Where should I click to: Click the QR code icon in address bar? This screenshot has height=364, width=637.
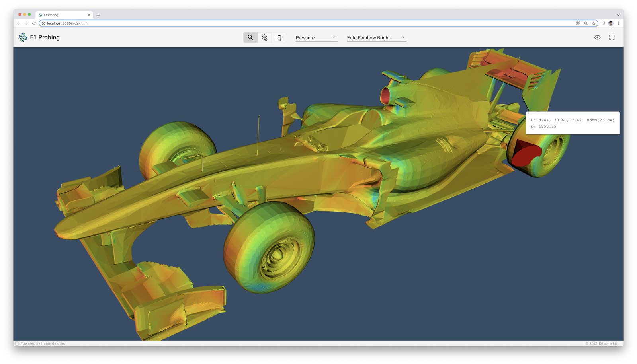pos(578,23)
